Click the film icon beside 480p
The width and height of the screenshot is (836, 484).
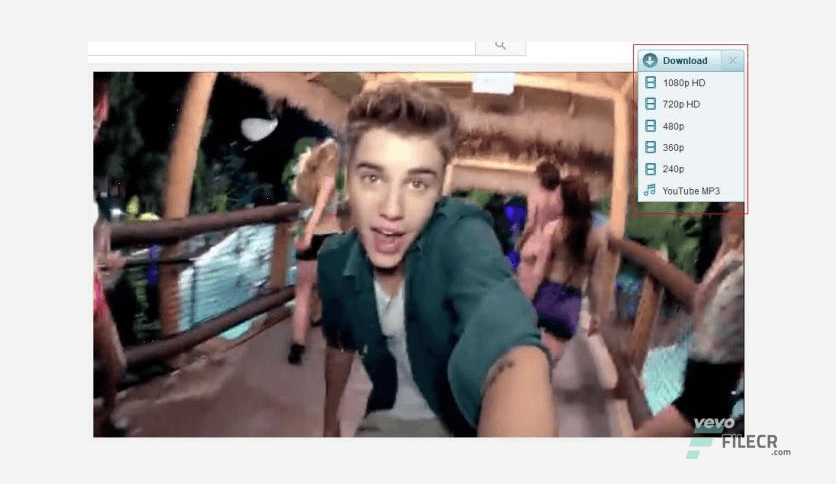650,126
